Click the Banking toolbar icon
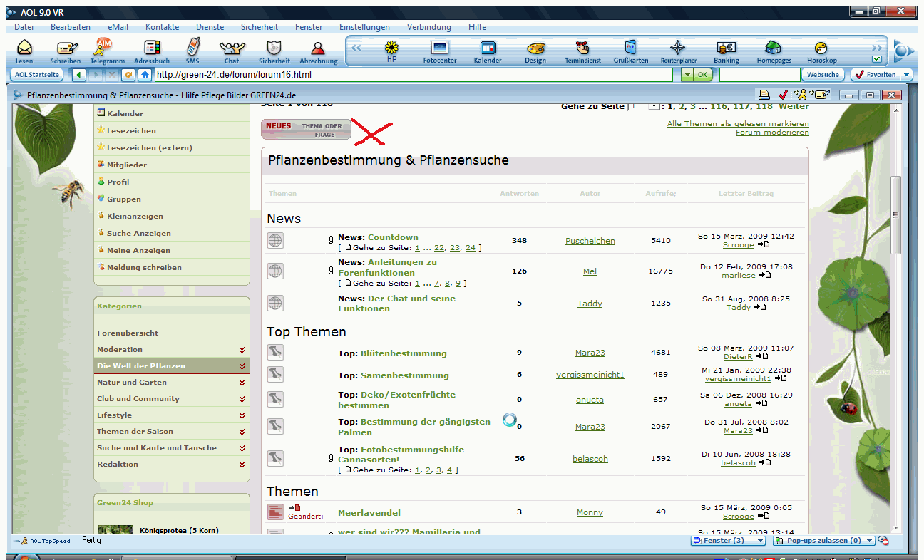The image size is (924, 560). coord(727,48)
